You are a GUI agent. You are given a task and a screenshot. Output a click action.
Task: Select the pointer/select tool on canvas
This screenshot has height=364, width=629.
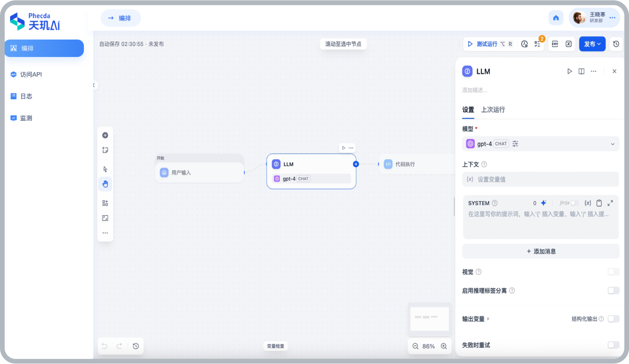coord(105,169)
